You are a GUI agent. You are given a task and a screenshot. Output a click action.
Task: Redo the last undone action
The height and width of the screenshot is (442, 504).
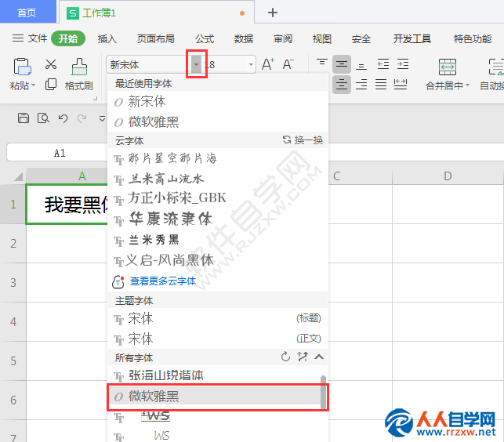click(82, 118)
